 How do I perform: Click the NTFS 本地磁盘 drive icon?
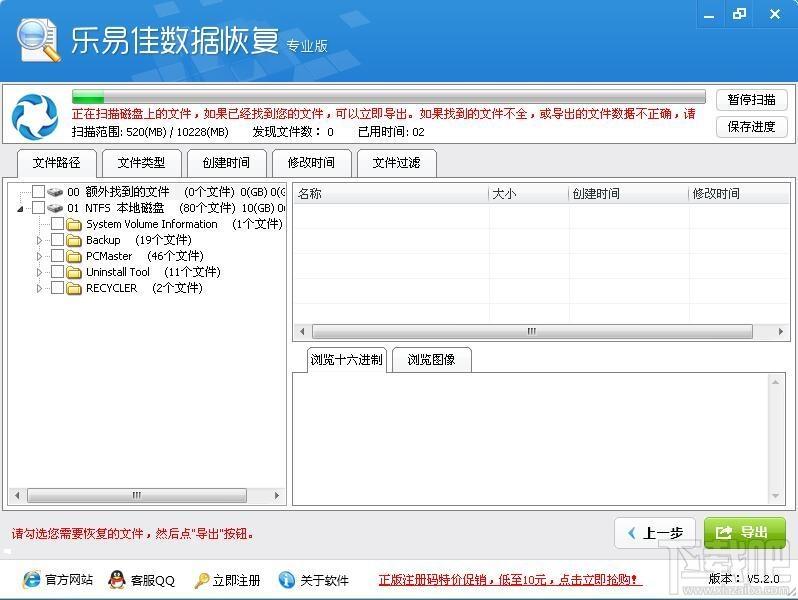click(x=55, y=208)
